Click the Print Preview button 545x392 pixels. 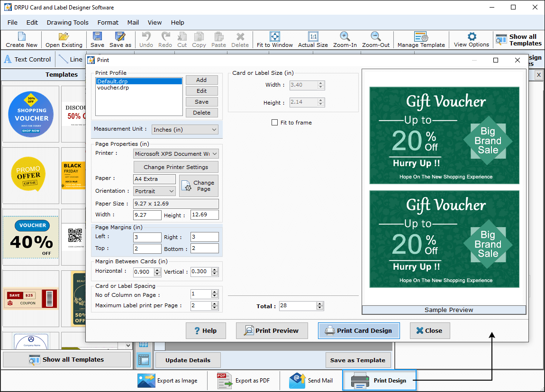point(272,330)
